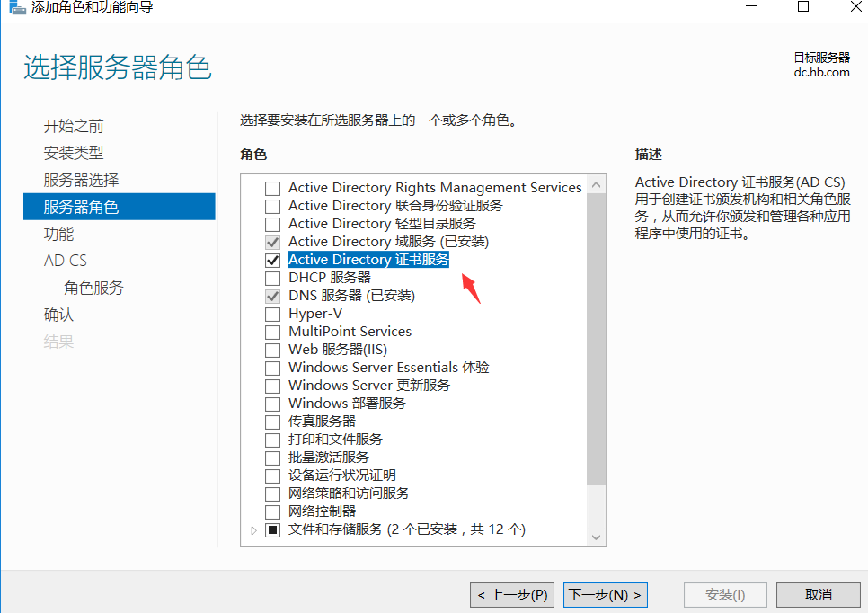Enable the Hyper-V role checkbox
This screenshot has height=613, width=868.
272,314
